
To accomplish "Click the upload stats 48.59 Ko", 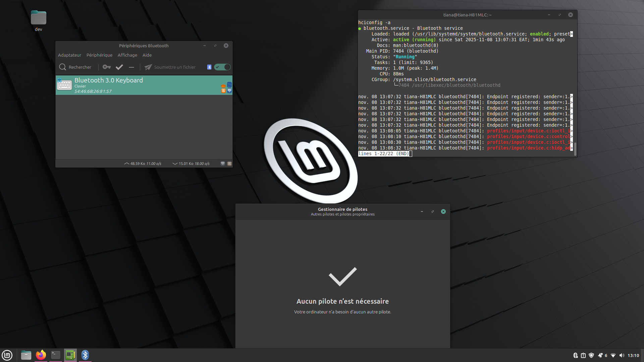I will 143,164.
